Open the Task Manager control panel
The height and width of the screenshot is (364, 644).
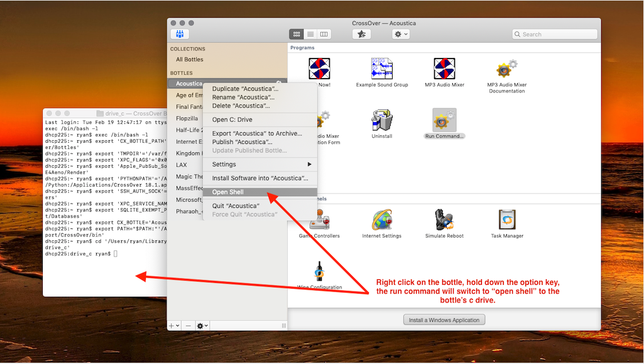[x=506, y=221]
